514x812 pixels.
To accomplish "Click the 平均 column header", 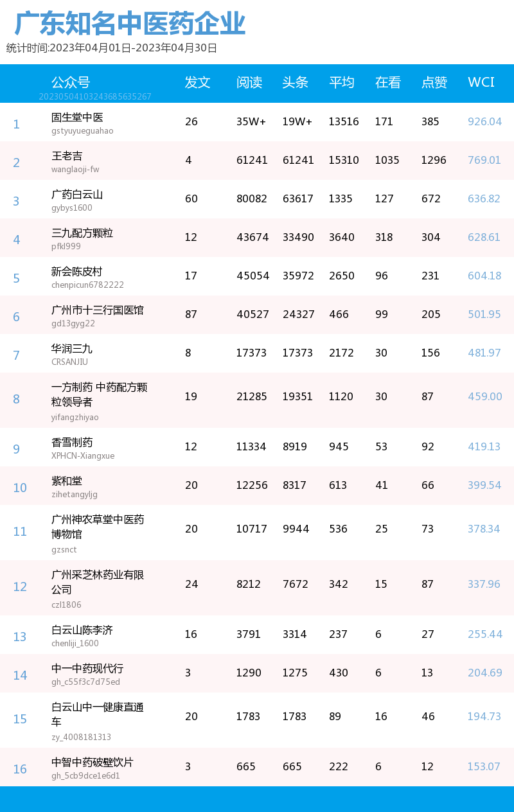I will click(342, 82).
